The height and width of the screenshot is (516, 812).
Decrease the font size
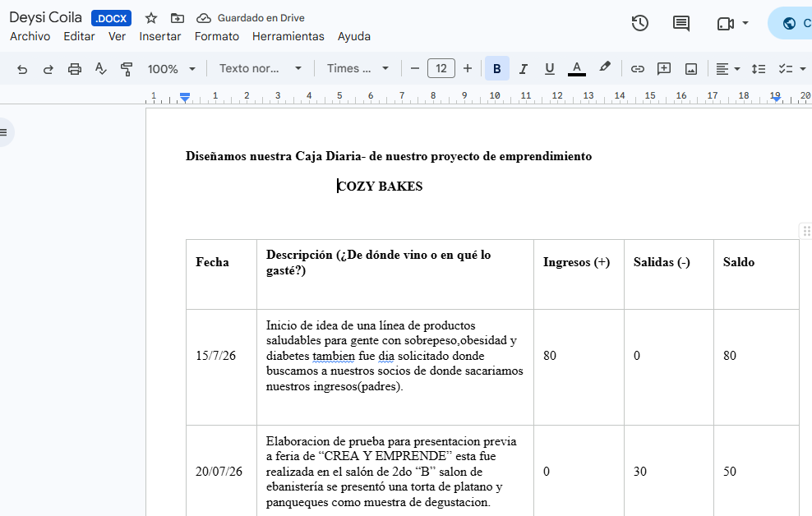tap(414, 68)
